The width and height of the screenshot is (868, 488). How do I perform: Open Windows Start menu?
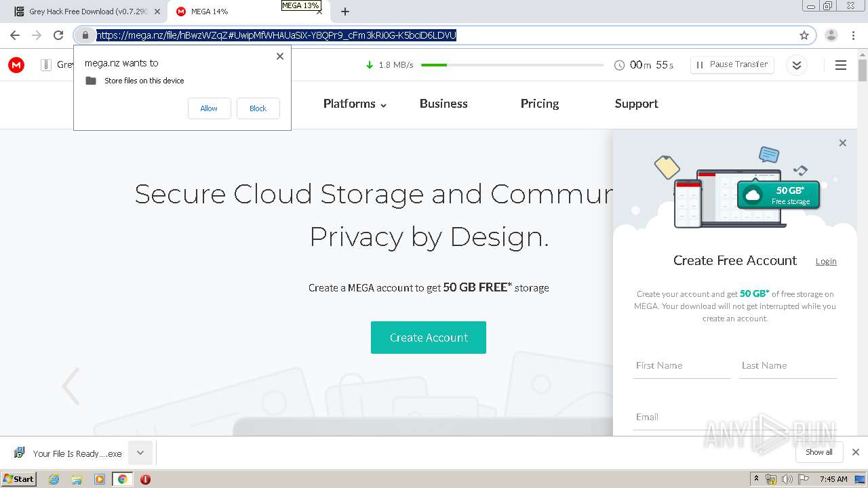tap(19, 479)
